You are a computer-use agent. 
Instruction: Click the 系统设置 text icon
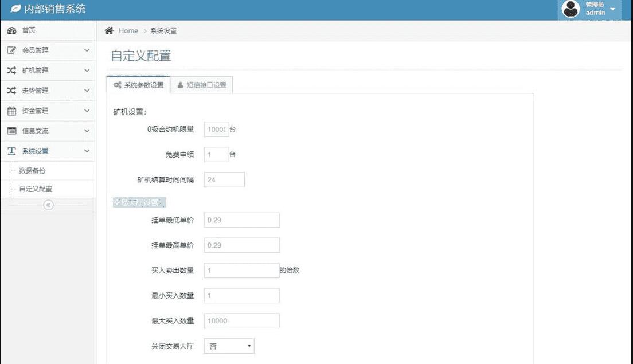tap(11, 151)
